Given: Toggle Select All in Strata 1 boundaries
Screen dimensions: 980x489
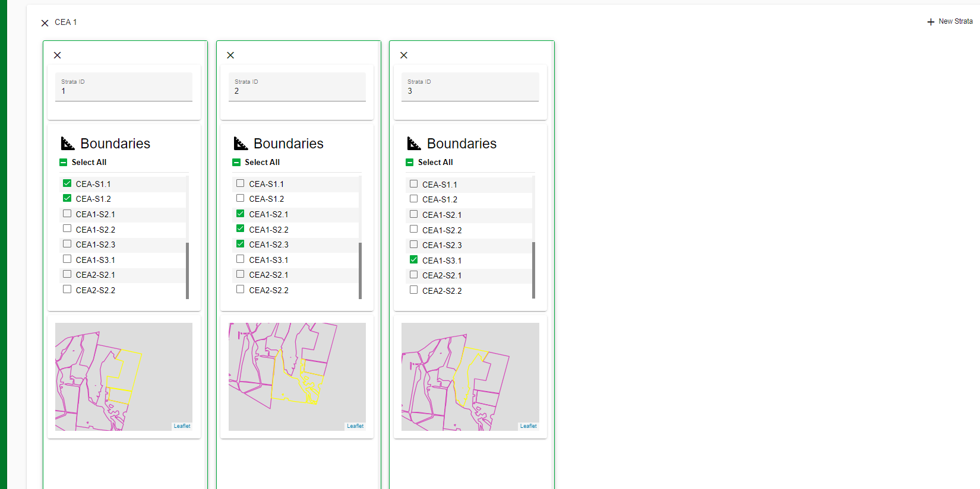Looking at the screenshot, I should tap(64, 163).
